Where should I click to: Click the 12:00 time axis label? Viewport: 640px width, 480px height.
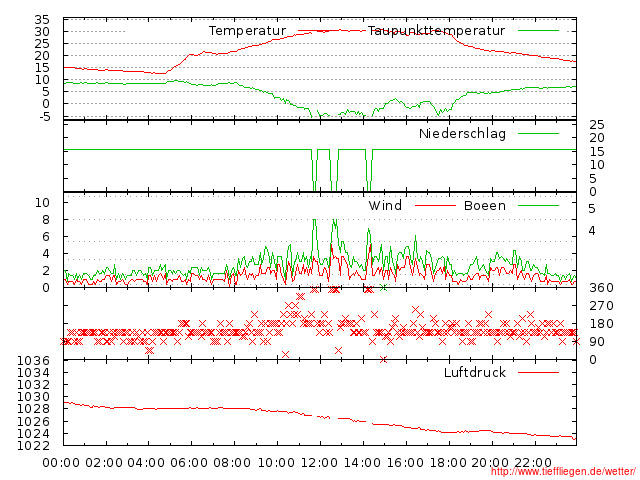point(319,461)
